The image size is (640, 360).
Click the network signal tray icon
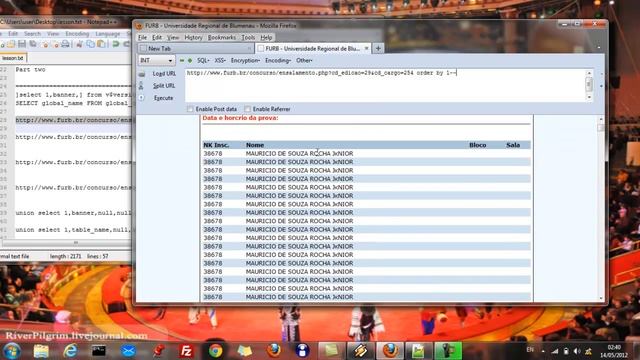click(554, 351)
